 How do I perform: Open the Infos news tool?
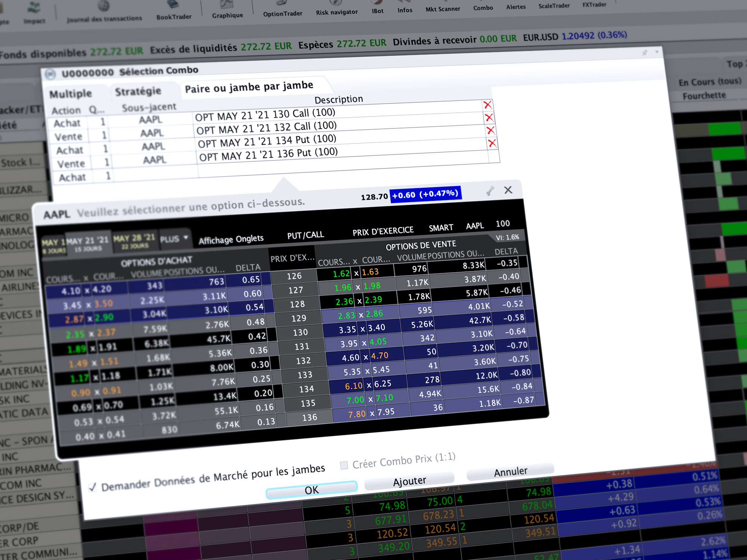coord(405,7)
